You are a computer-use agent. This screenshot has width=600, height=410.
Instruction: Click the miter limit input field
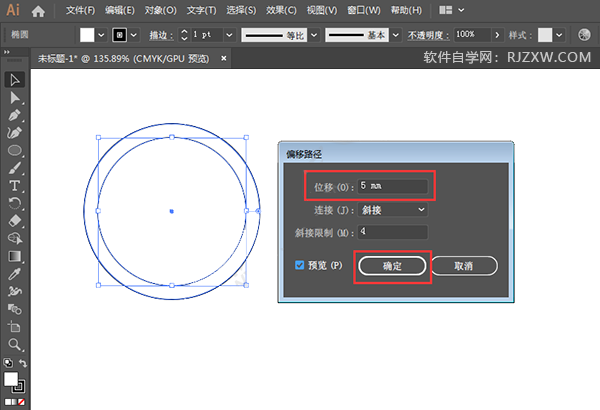point(393,232)
